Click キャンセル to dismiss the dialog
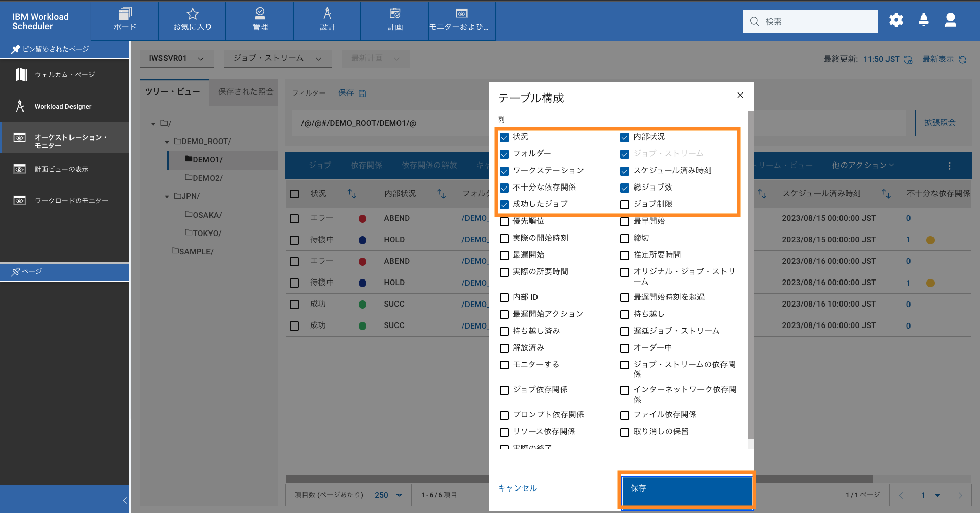 (x=517, y=488)
